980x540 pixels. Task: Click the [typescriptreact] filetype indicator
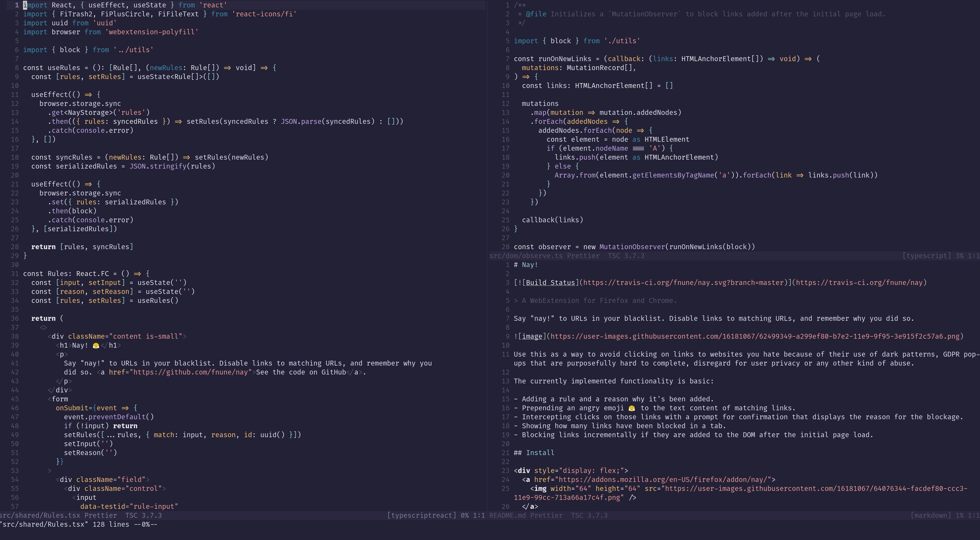pyautogui.click(x=421, y=516)
